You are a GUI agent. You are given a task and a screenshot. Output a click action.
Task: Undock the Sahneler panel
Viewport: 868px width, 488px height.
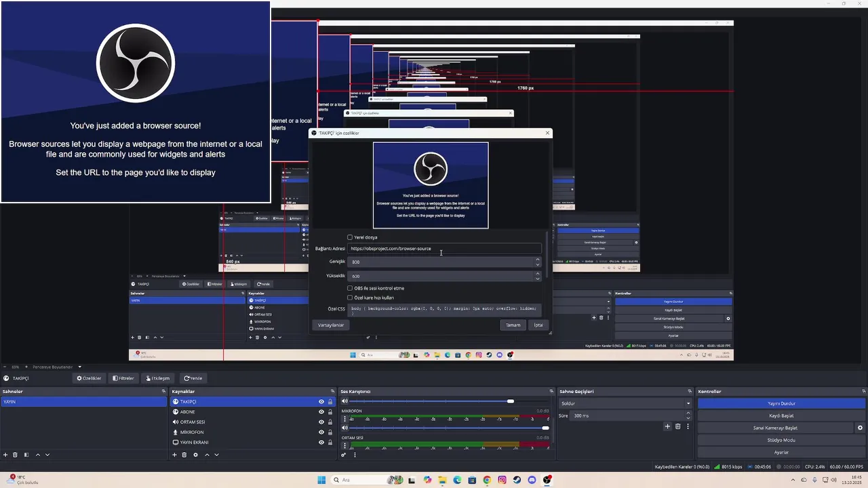pyautogui.click(x=163, y=391)
